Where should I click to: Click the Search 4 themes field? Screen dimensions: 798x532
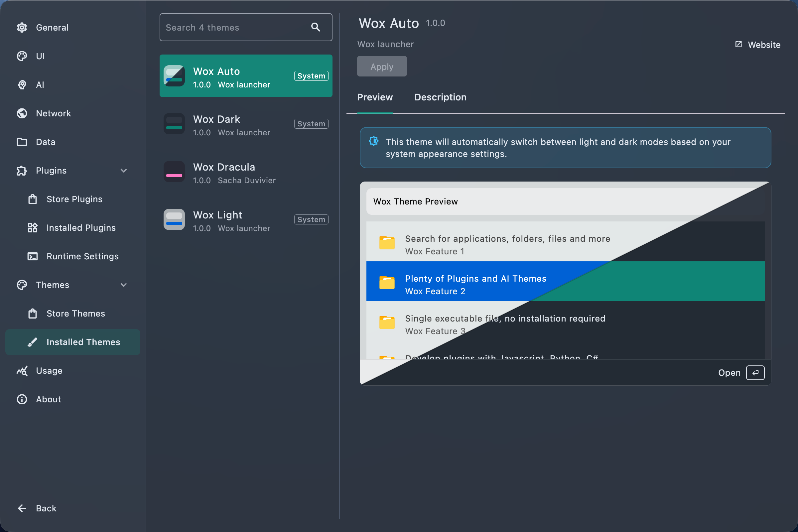234,28
